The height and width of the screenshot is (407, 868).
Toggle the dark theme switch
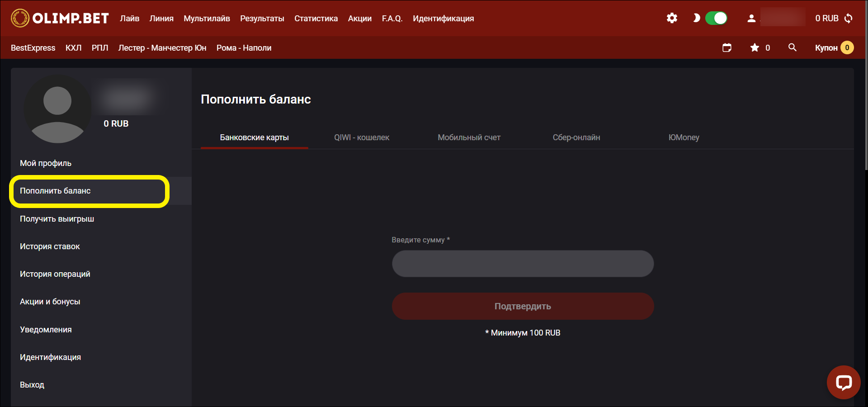coord(717,18)
